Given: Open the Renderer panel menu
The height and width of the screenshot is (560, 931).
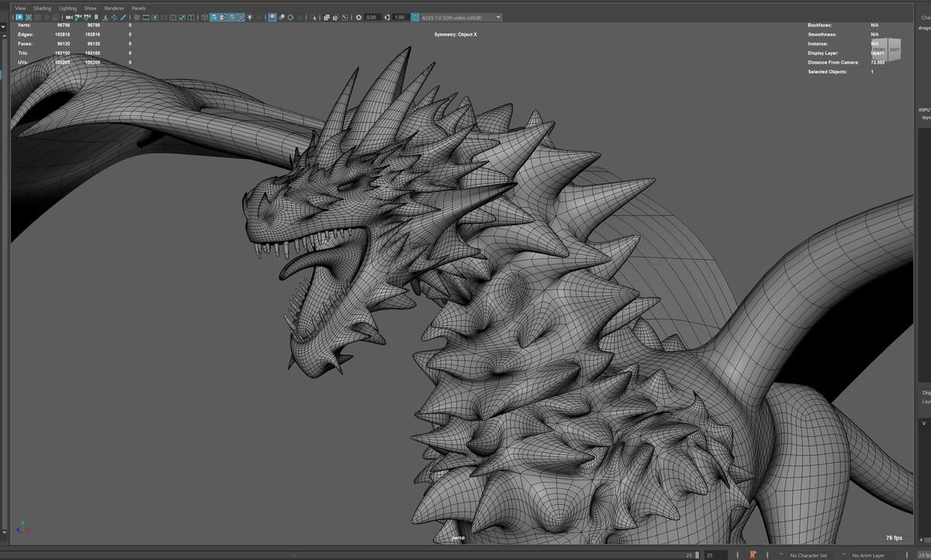Looking at the screenshot, I should point(114,8).
